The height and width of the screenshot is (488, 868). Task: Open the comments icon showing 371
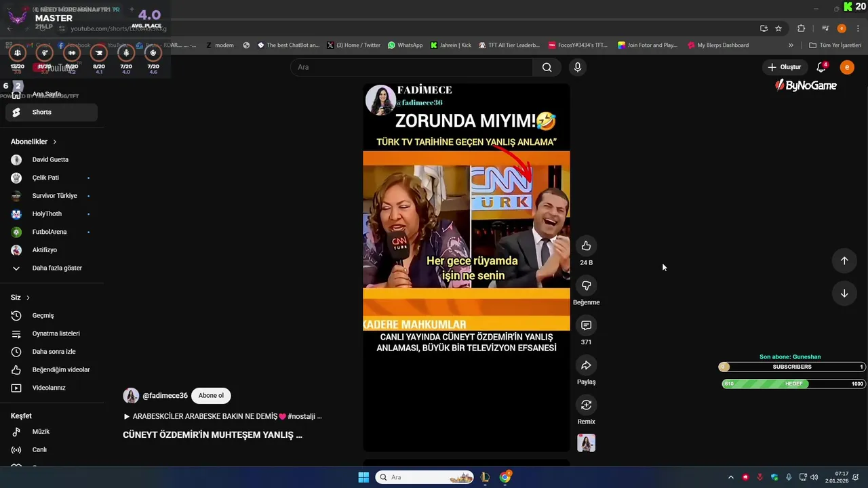pos(586,325)
